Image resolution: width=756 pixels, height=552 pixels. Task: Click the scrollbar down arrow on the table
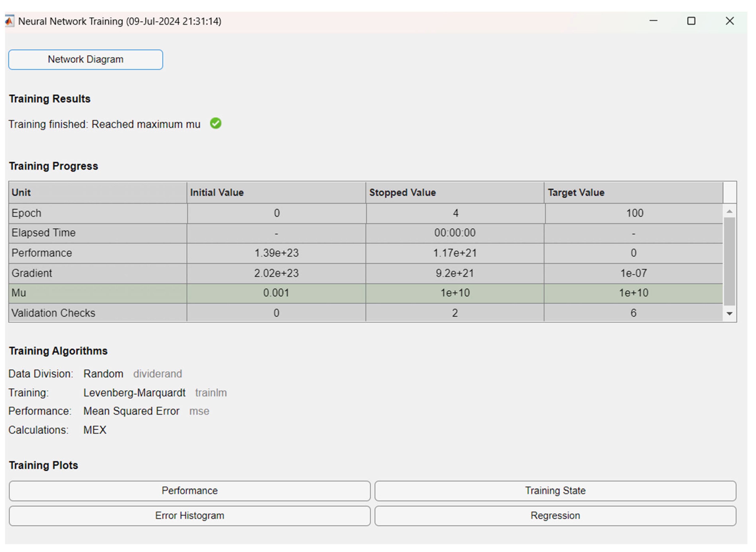coord(730,313)
